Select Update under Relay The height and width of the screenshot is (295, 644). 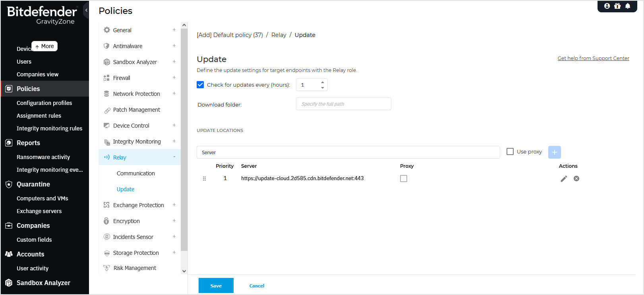tap(126, 189)
